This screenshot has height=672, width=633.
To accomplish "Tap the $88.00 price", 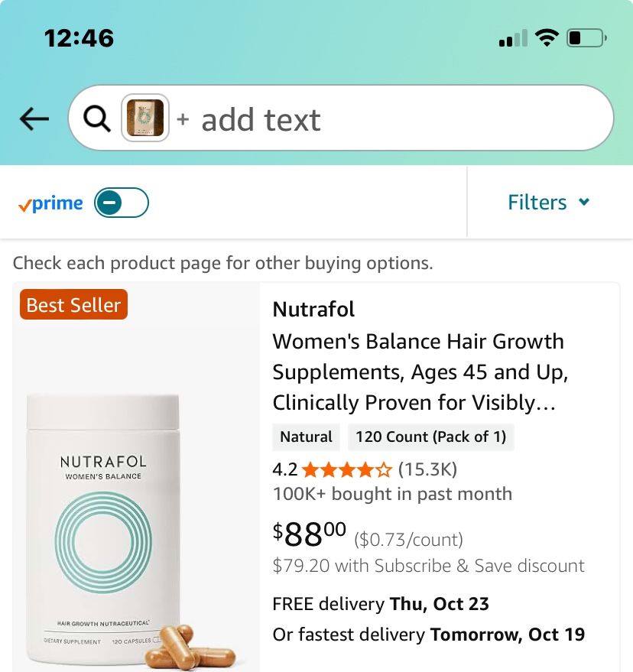I will 310,534.
